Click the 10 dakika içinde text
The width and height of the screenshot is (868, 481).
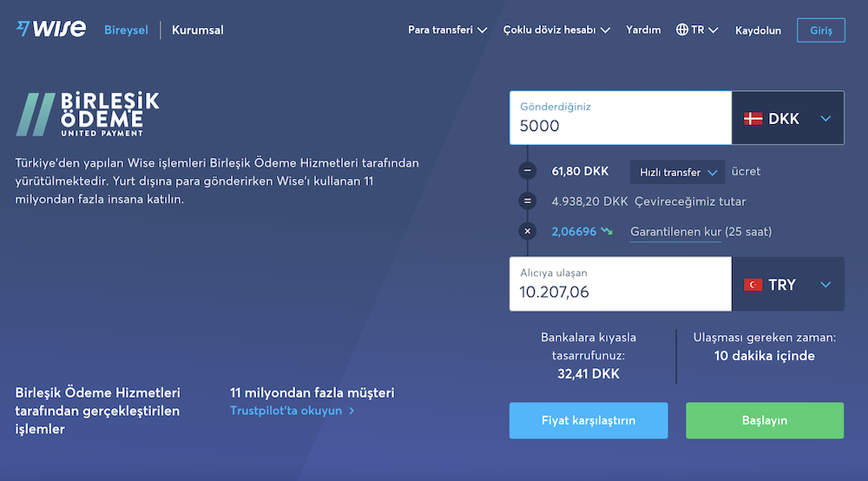765,356
